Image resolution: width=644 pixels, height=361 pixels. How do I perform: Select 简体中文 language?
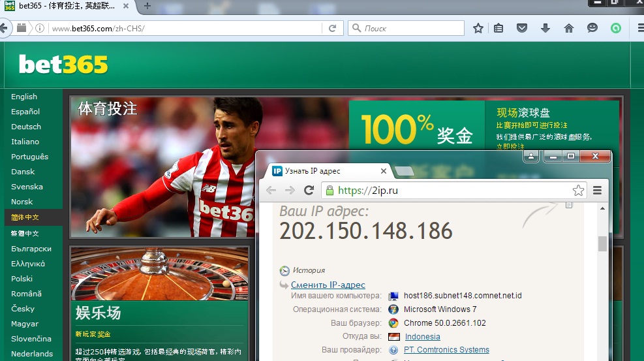click(x=25, y=217)
